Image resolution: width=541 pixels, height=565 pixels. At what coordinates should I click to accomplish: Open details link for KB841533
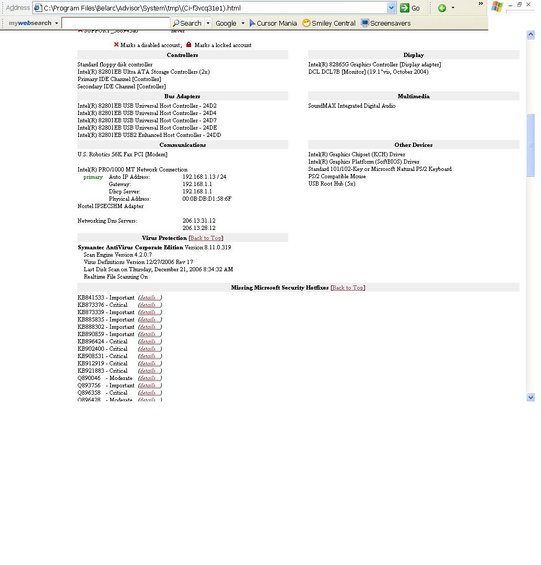click(150, 298)
